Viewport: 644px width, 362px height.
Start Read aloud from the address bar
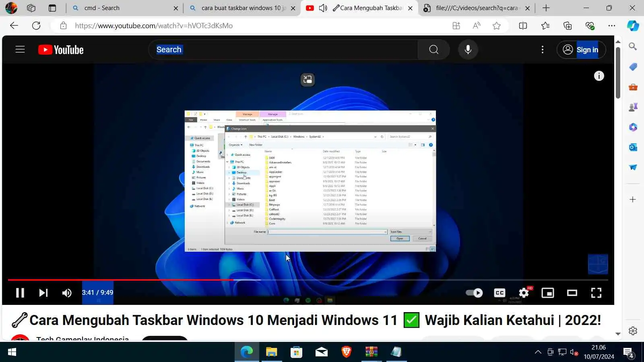point(477,26)
